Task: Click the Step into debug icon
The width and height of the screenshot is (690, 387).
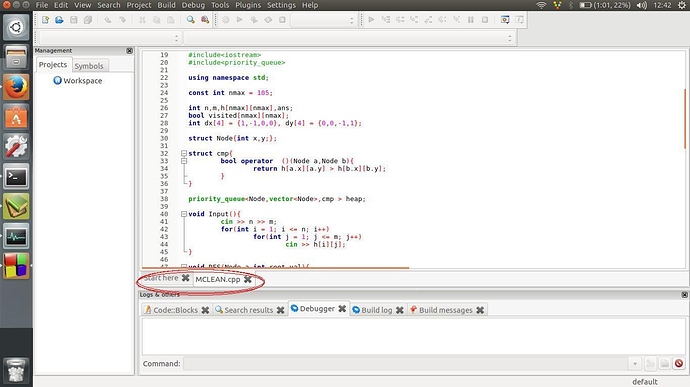Action: click(414, 20)
